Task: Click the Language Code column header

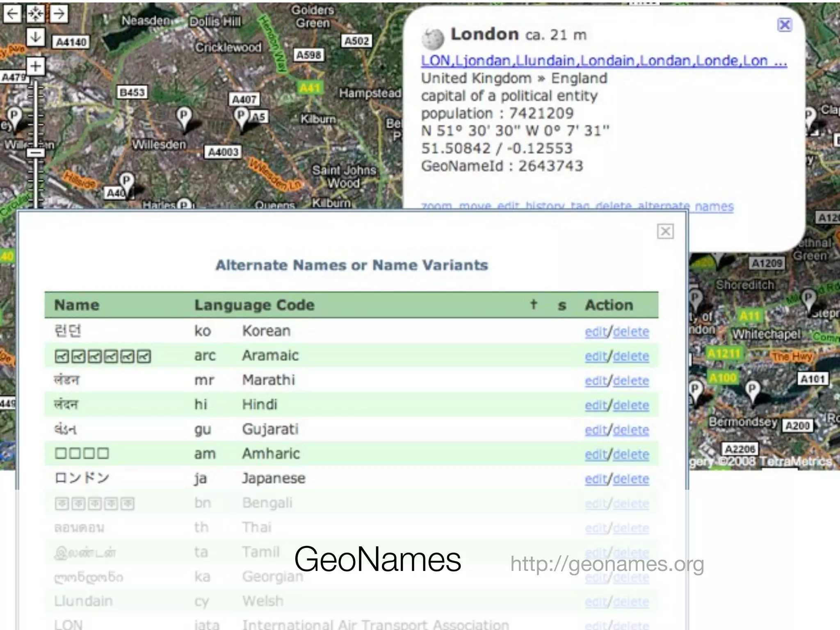Action: [254, 305]
